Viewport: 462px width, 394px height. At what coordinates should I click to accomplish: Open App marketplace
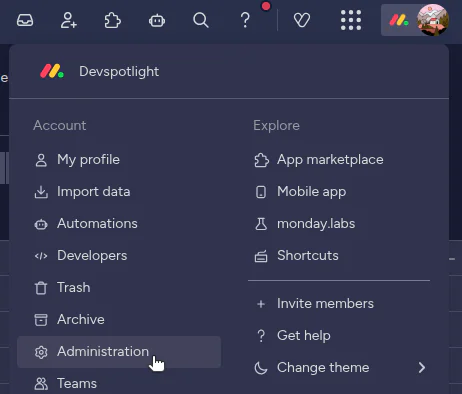(x=330, y=160)
